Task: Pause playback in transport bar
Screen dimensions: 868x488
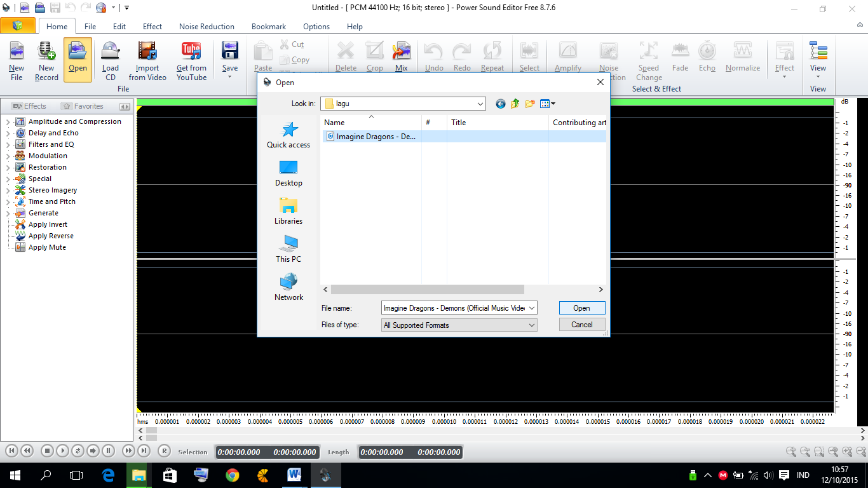Action: tap(108, 451)
